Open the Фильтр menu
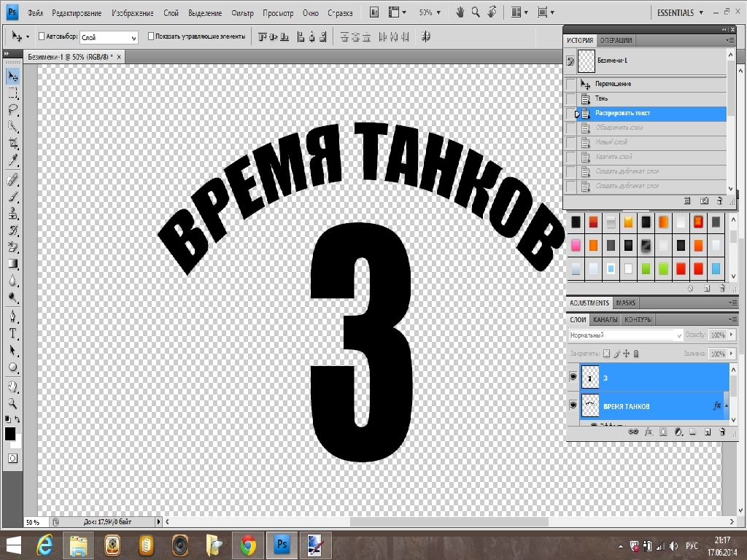This screenshot has width=747, height=560. pyautogui.click(x=242, y=13)
